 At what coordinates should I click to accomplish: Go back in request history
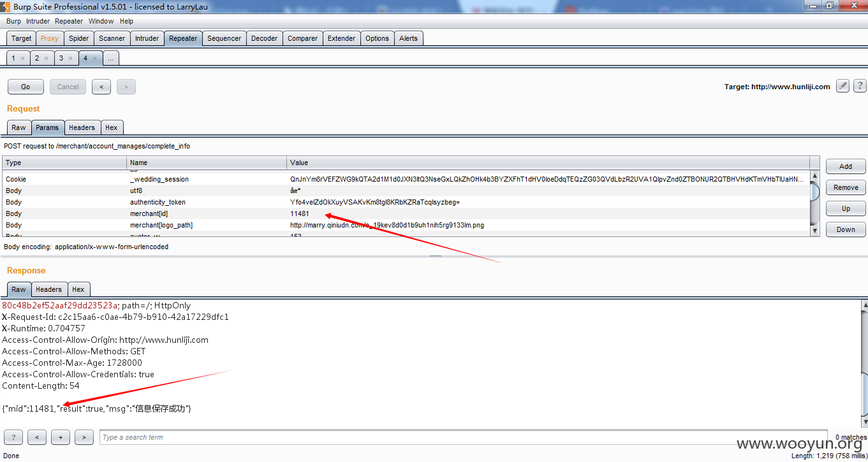[101, 87]
